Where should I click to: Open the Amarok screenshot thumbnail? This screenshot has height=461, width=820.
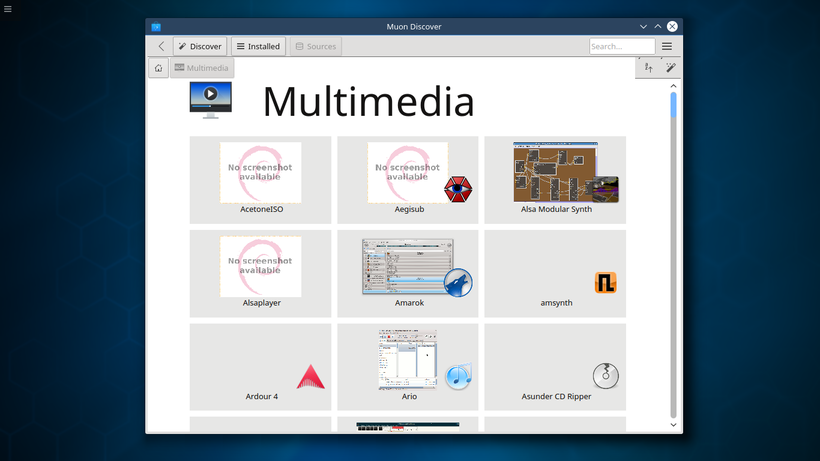point(408,267)
